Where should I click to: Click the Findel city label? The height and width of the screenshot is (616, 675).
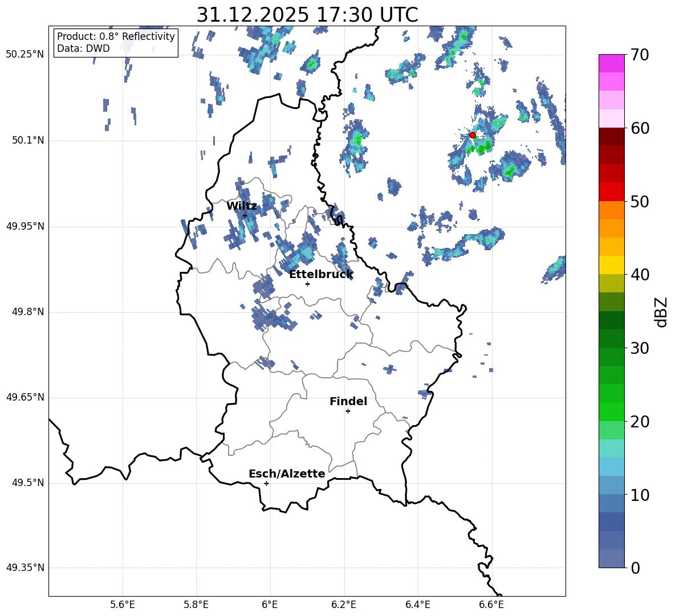coord(348,402)
